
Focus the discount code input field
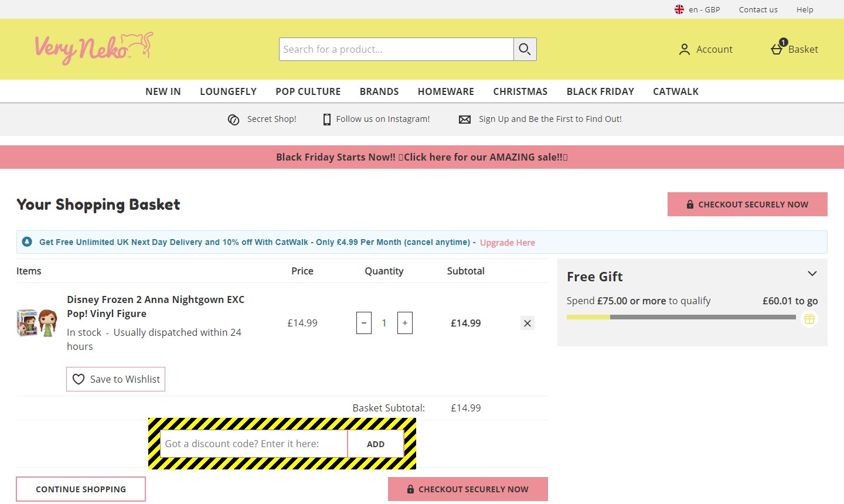[x=254, y=444]
